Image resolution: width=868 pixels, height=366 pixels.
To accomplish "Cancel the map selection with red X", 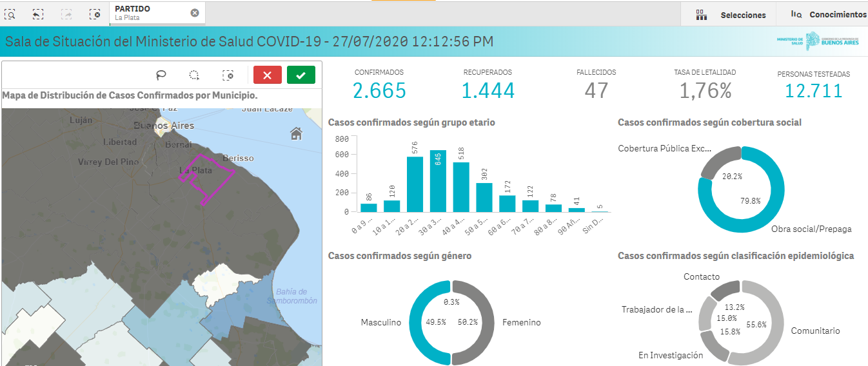I will (267, 75).
